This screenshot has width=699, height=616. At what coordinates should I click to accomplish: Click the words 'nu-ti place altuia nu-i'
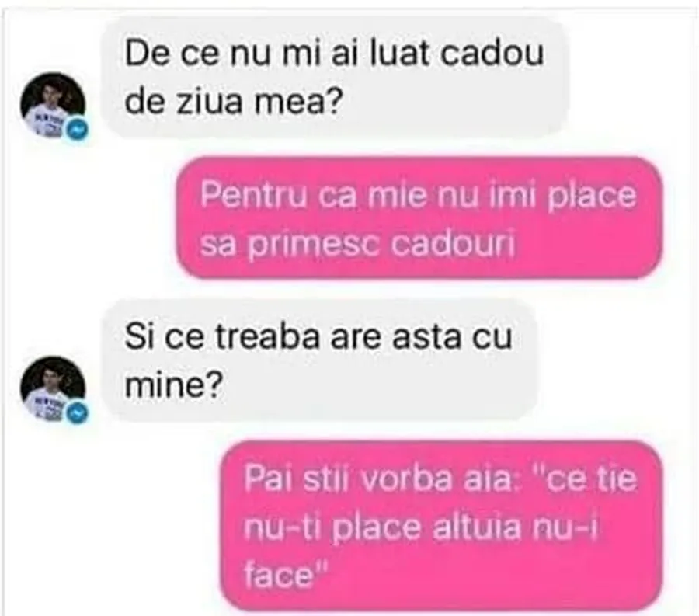421,527
